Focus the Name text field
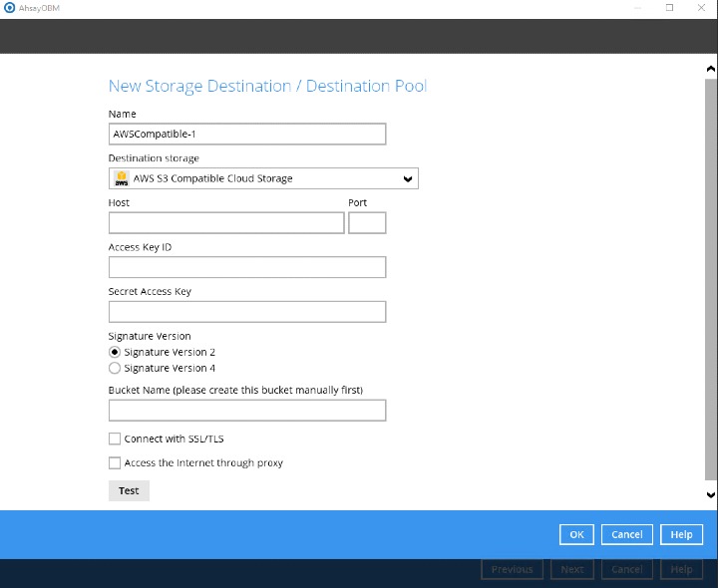Screen dimensions: 718x588 coord(246,135)
